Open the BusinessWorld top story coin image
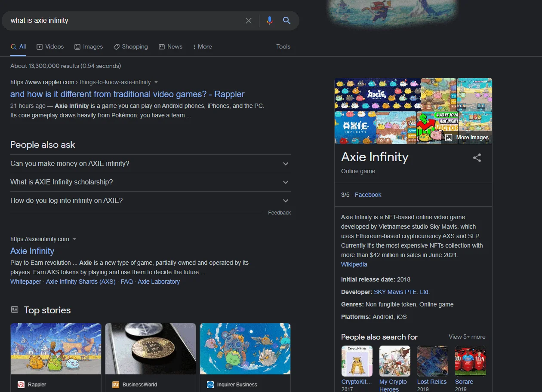Image resolution: width=542 pixels, height=392 pixels. pos(151,349)
